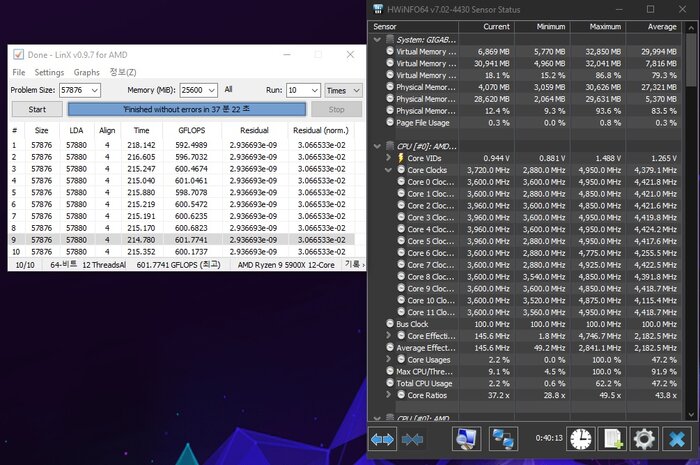
Task: Click Core Usages sensor icon
Action: tap(401, 359)
